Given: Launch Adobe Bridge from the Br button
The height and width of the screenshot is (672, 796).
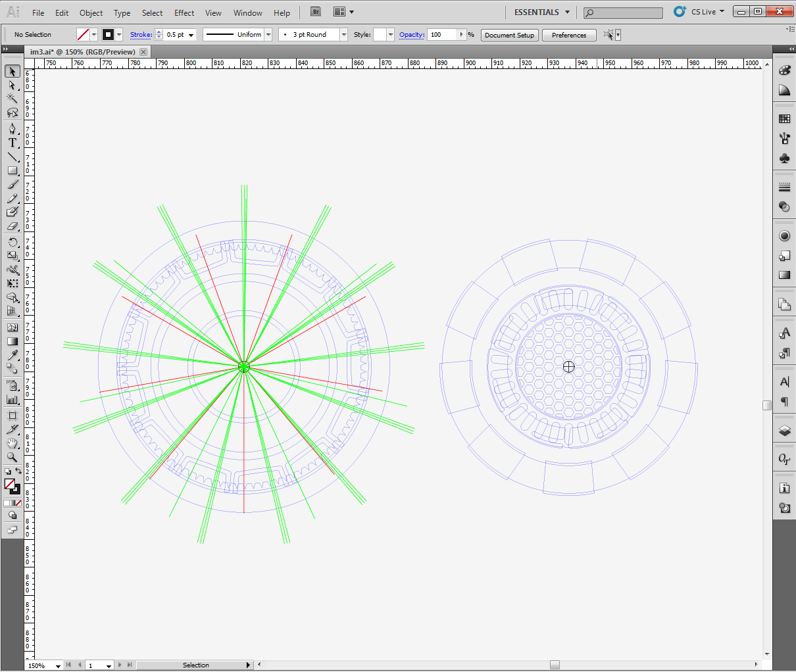Looking at the screenshot, I should (x=316, y=12).
